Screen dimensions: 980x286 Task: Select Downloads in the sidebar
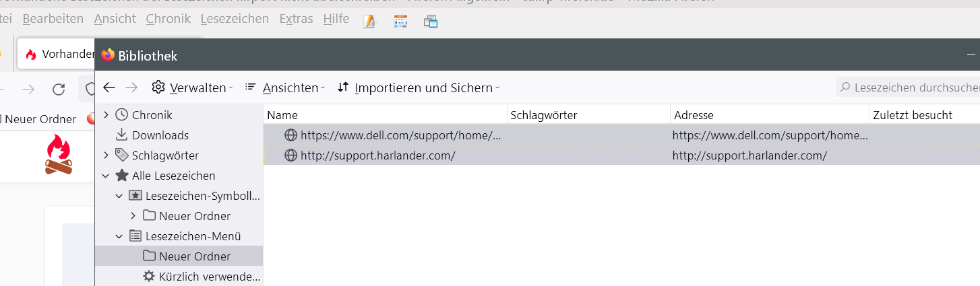click(160, 135)
